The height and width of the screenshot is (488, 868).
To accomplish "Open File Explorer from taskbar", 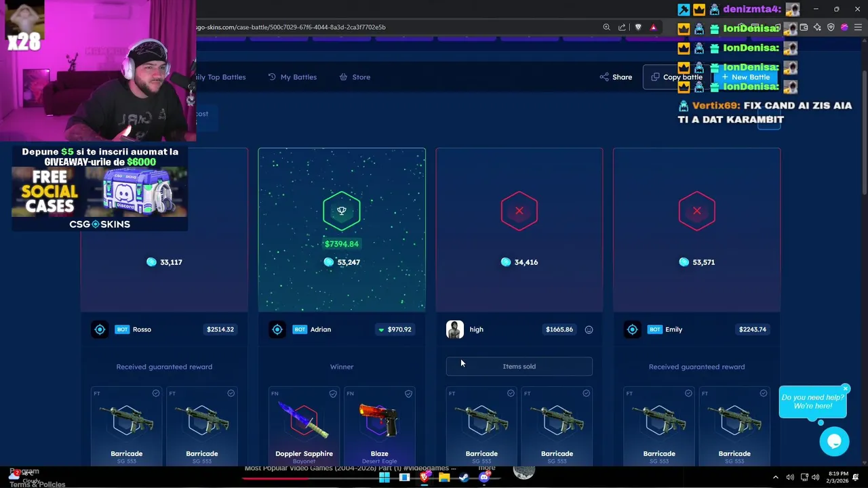I will 444,477.
